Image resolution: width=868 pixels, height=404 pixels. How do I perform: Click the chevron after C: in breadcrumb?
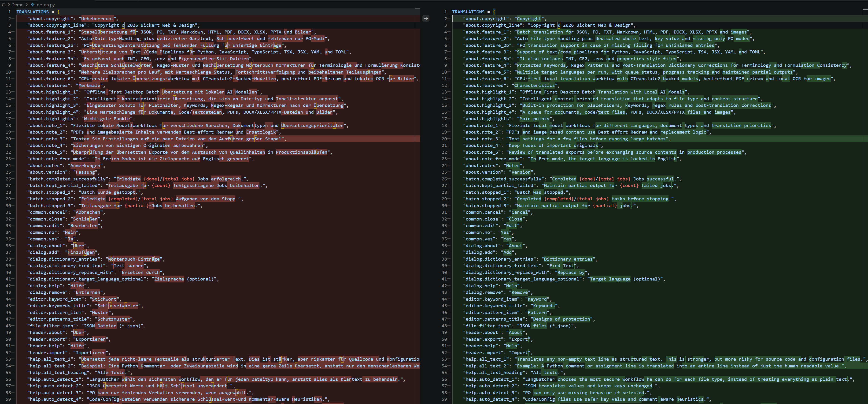point(8,5)
